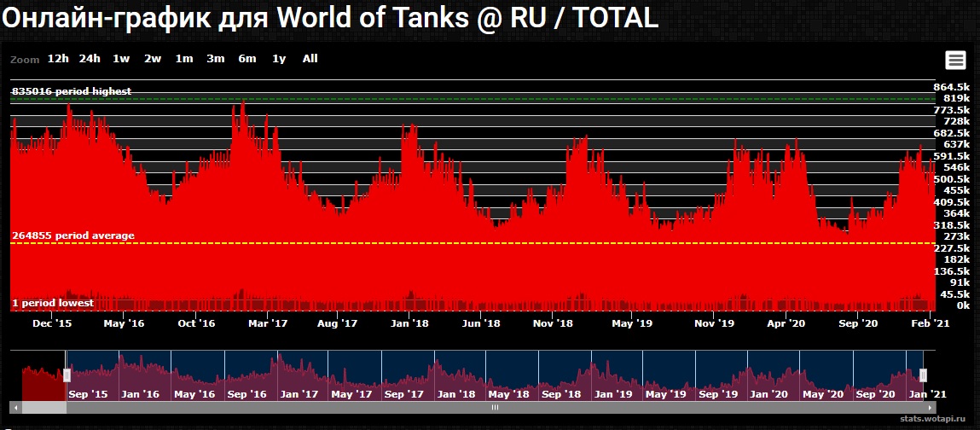Click navigator label Jan '21

pyautogui.click(x=927, y=394)
